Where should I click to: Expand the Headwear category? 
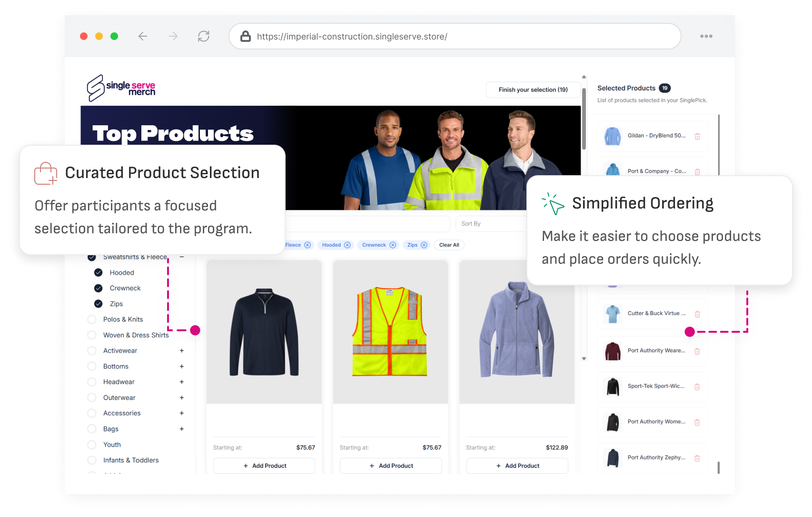(x=182, y=382)
